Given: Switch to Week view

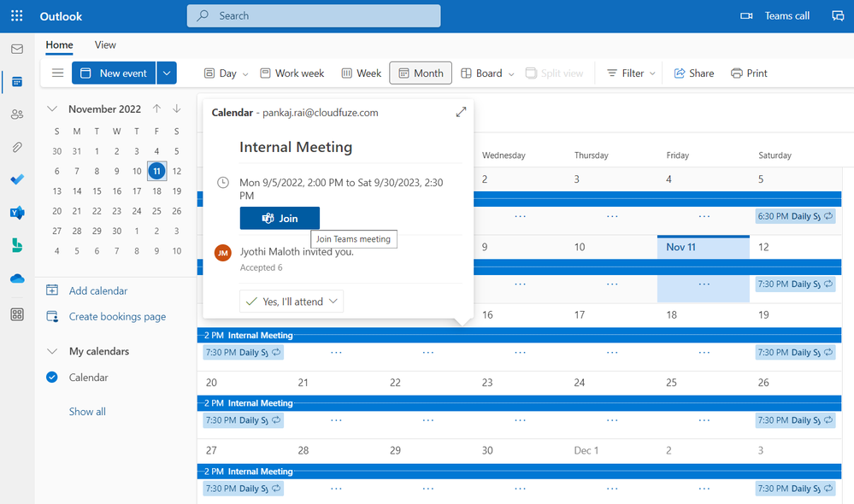Looking at the screenshot, I should (x=362, y=73).
